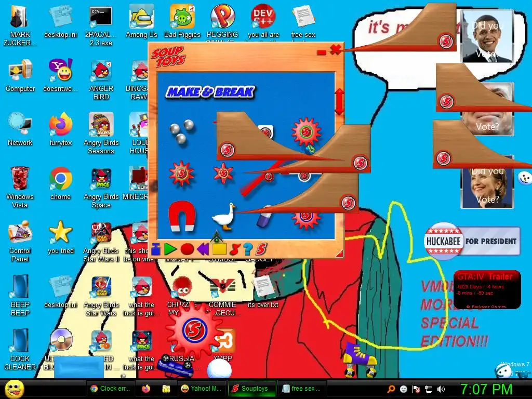Click the red music note icon

[234, 249]
